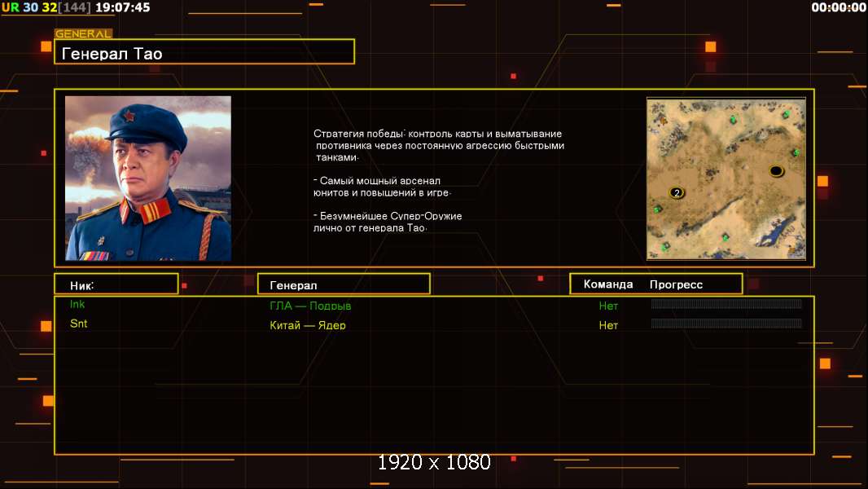868x489 pixels.
Task: Click the 'Генерал' column header
Action: (344, 284)
